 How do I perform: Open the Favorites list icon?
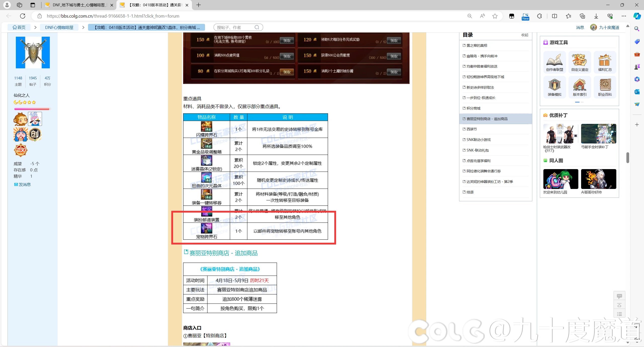pyautogui.click(x=569, y=16)
